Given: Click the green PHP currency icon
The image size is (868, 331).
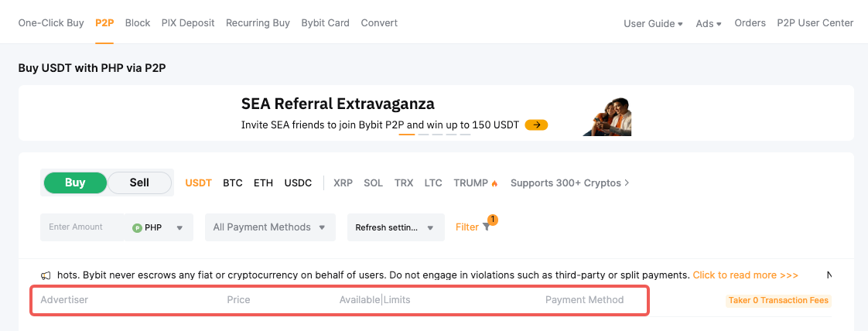Looking at the screenshot, I should [x=137, y=228].
